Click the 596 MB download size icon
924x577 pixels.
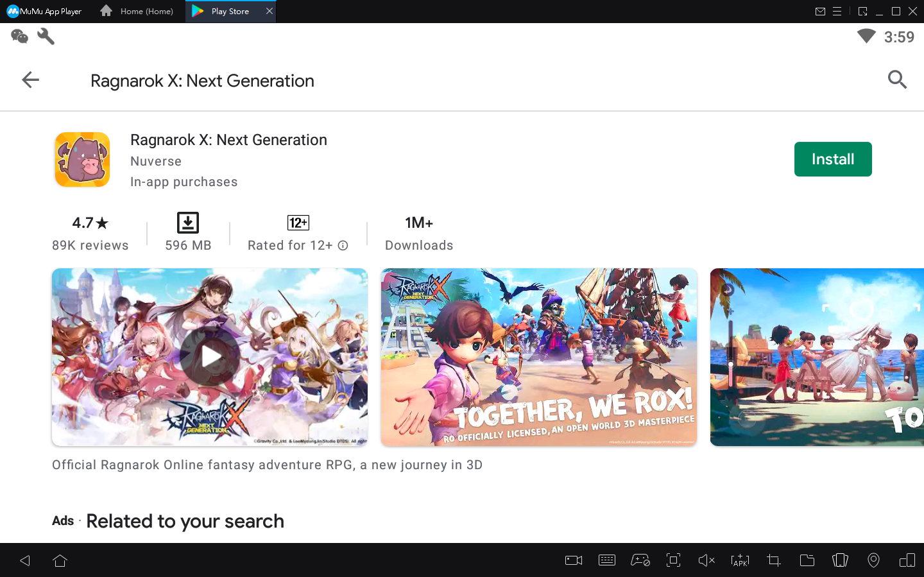[188, 223]
